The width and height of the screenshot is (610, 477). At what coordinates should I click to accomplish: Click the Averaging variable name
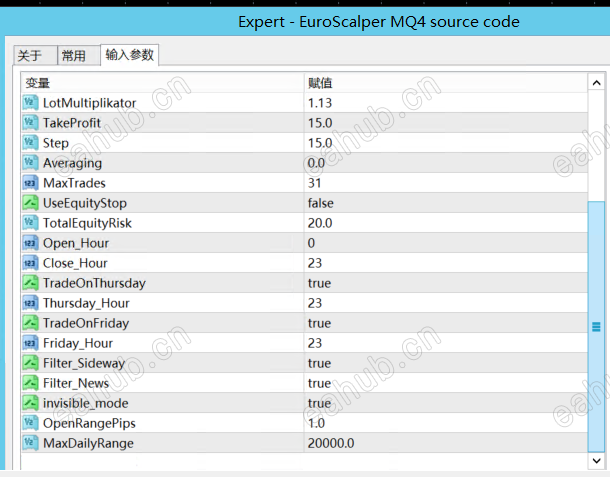[x=72, y=163]
